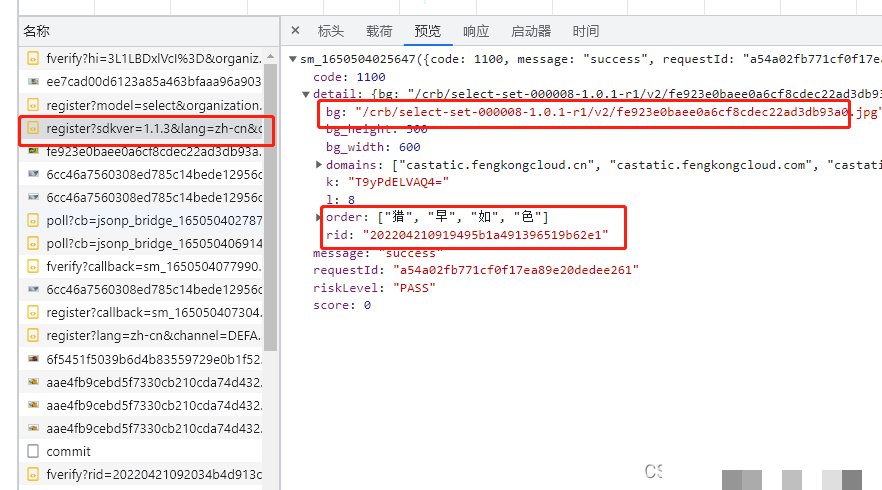The width and height of the screenshot is (882, 490).
Task: Click the bg image path value
Action: pyautogui.click(x=618, y=113)
